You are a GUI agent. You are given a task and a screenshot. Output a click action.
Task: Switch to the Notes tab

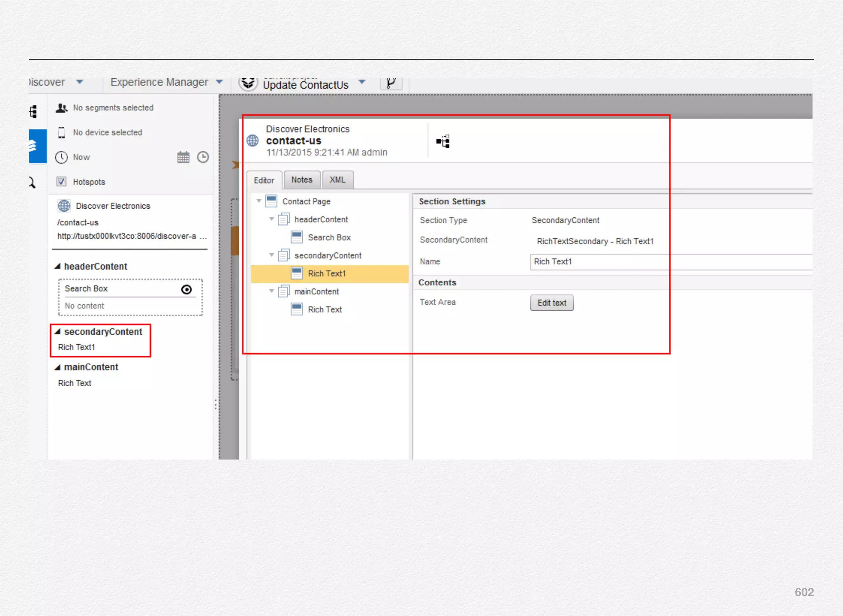[x=302, y=180]
